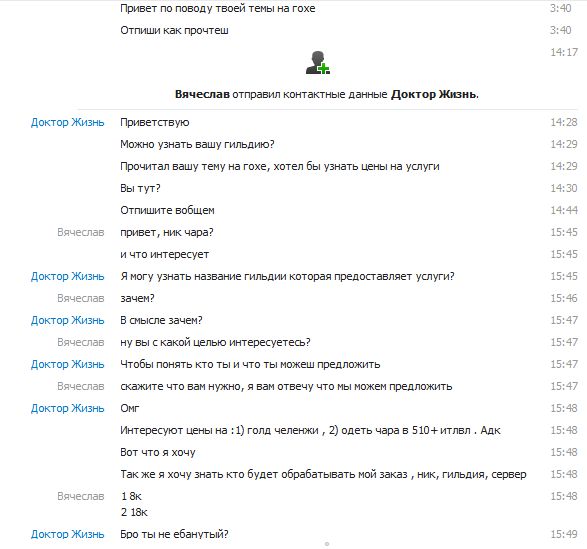Click sender Вячеслав beside зачем?
Screen dimensions: 587x549
point(80,298)
